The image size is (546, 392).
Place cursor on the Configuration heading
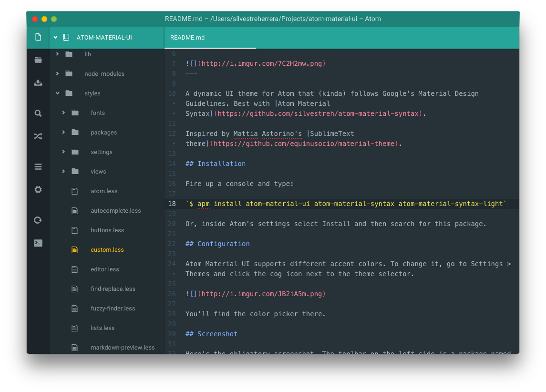217,244
